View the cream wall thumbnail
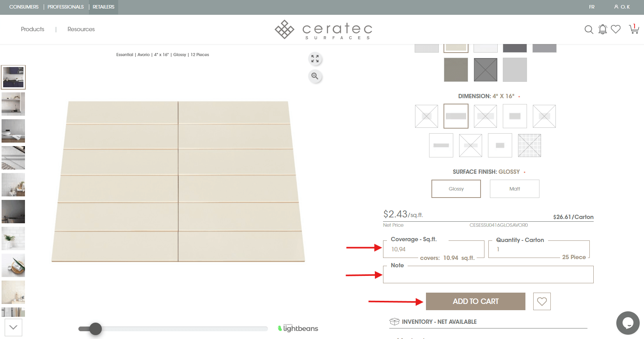 13,292
